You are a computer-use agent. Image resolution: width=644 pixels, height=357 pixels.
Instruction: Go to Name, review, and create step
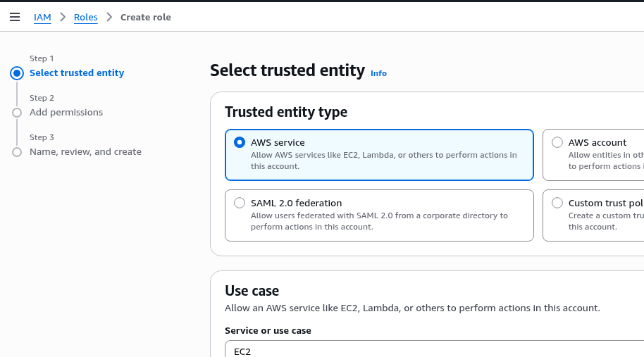tap(85, 152)
